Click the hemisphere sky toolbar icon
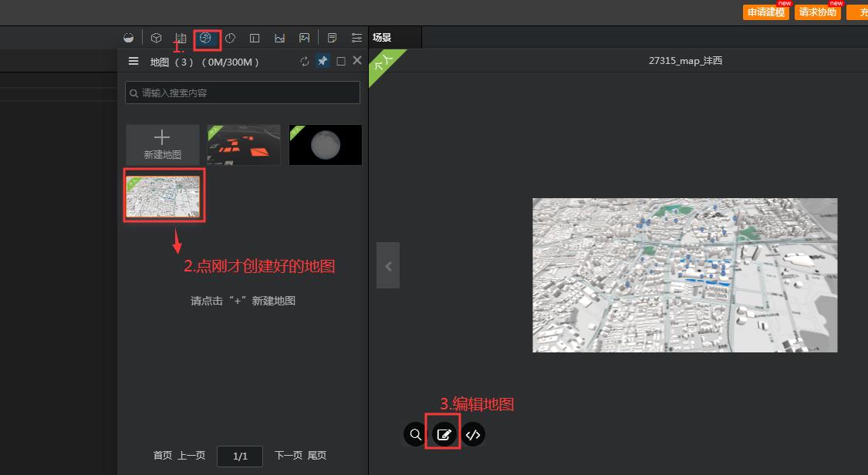868x475 pixels. tap(128, 37)
